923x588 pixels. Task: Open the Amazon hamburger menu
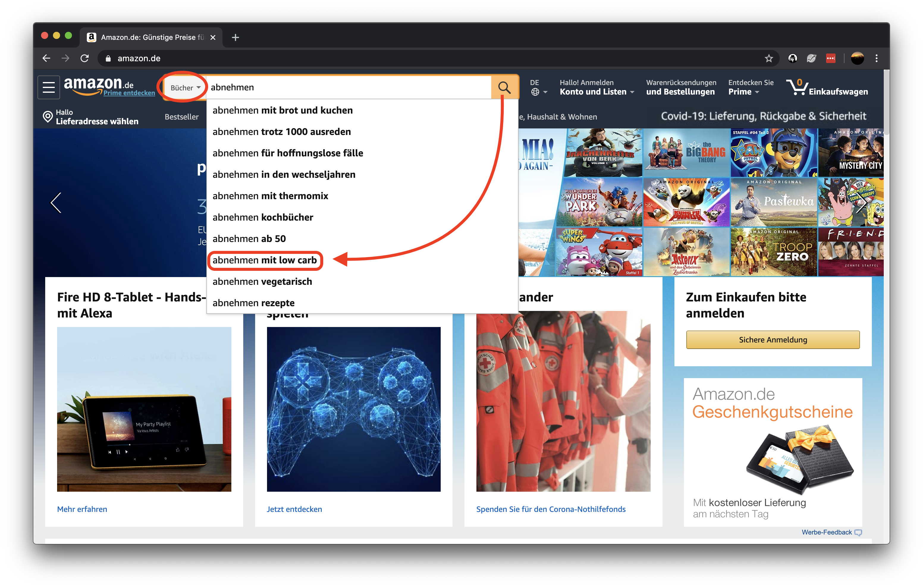click(49, 87)
